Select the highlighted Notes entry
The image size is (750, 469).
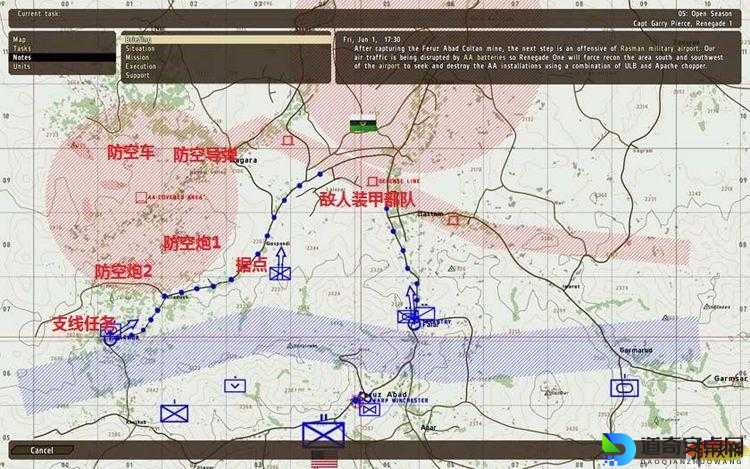coord(62,57)
